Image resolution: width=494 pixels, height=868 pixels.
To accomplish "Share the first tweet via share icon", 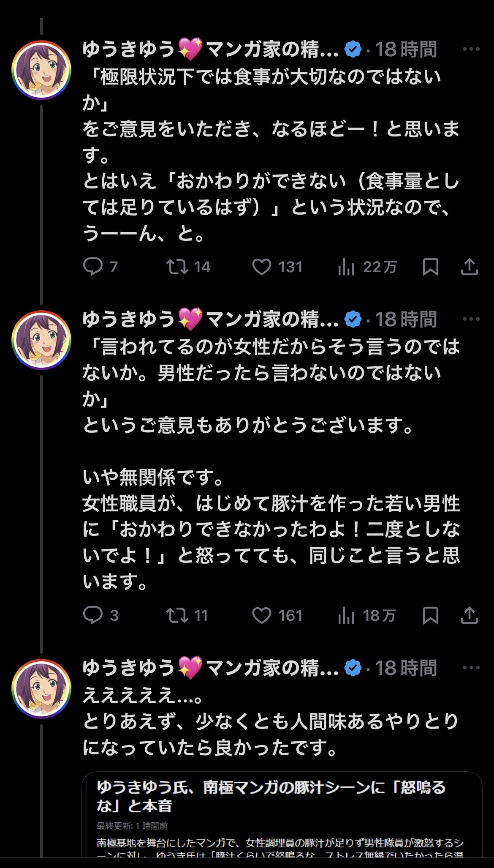I will click(469, 267).
